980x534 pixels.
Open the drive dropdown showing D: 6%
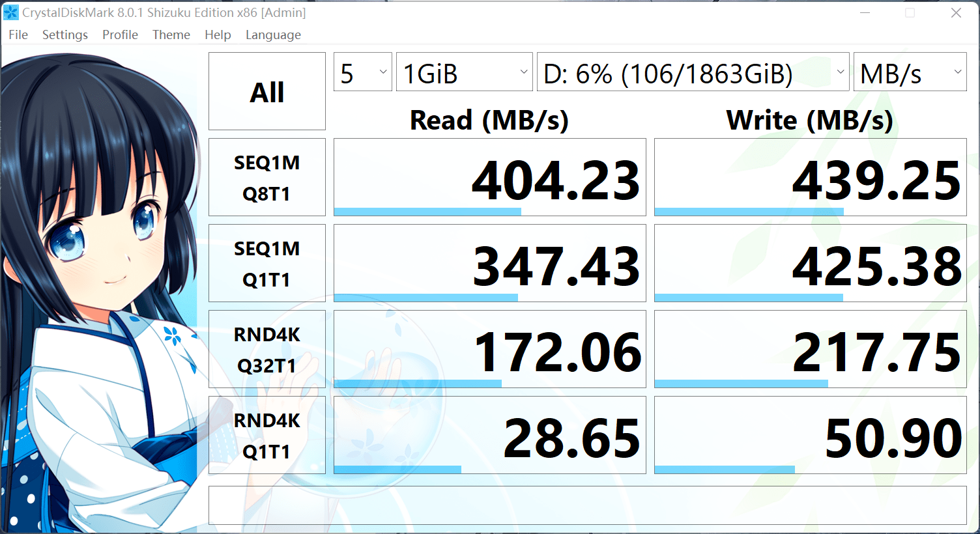[693, 72]
